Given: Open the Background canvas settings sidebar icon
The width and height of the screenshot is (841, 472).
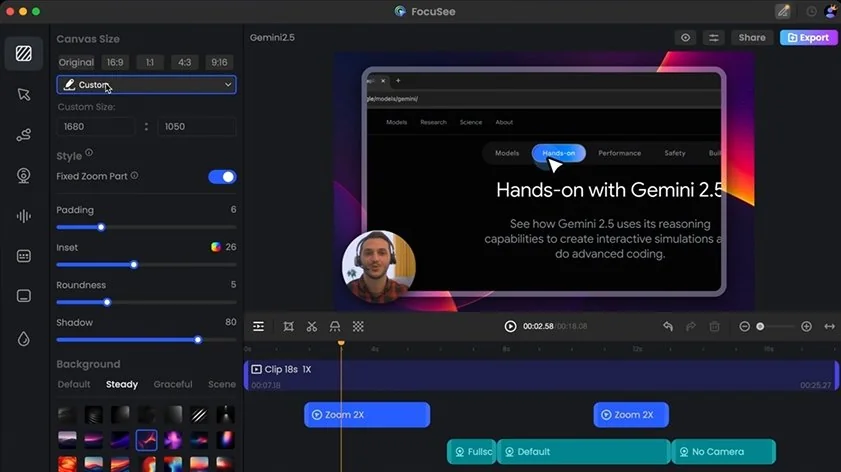Looking at the screenshot, I should [24, 54].
